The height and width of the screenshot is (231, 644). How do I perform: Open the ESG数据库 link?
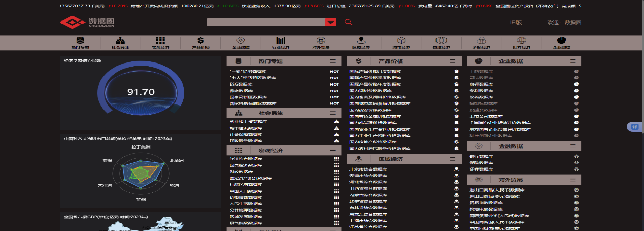241,84
